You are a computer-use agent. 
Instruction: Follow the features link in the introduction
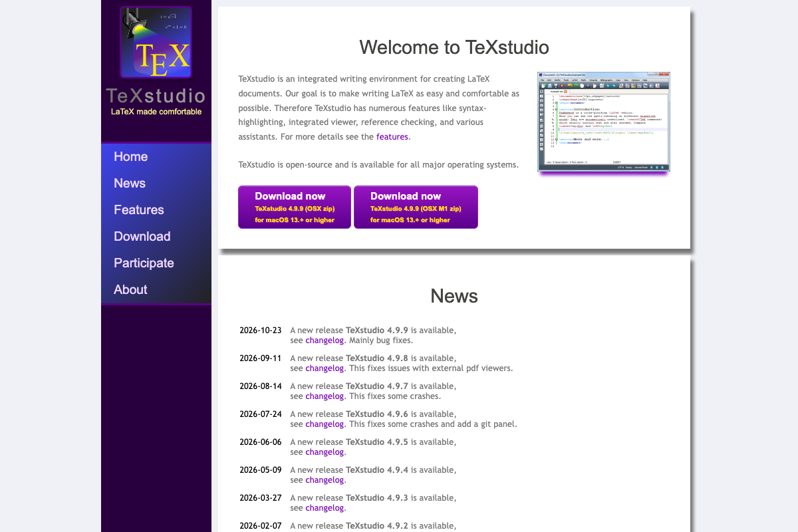[x=392, y=137]
